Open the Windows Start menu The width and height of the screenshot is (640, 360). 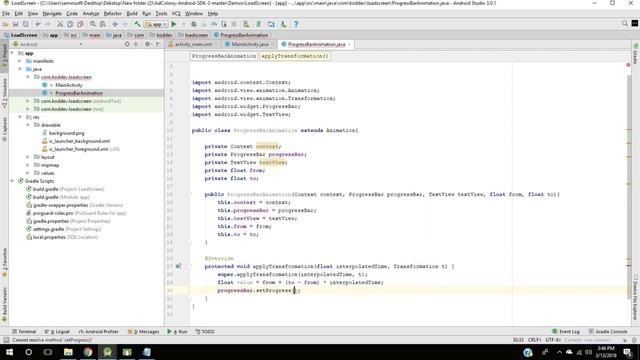[9, 352]
